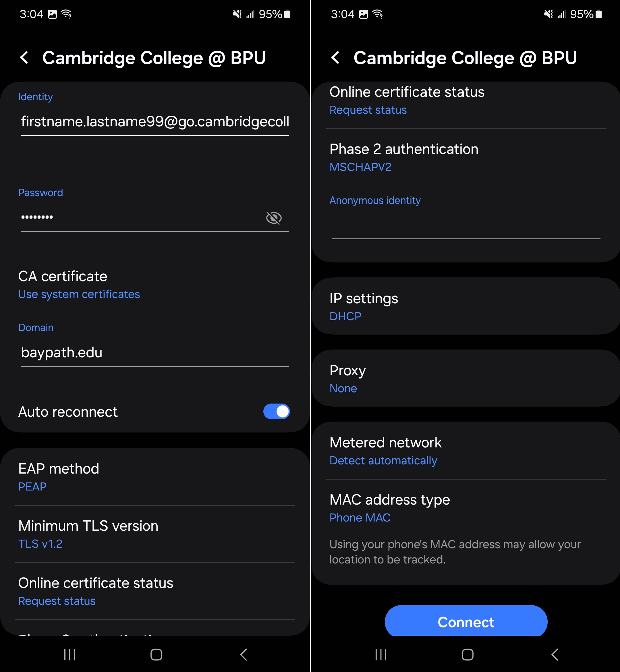Select Phase 2 authentication MSCHAPV2 option

tap(403, 157)
